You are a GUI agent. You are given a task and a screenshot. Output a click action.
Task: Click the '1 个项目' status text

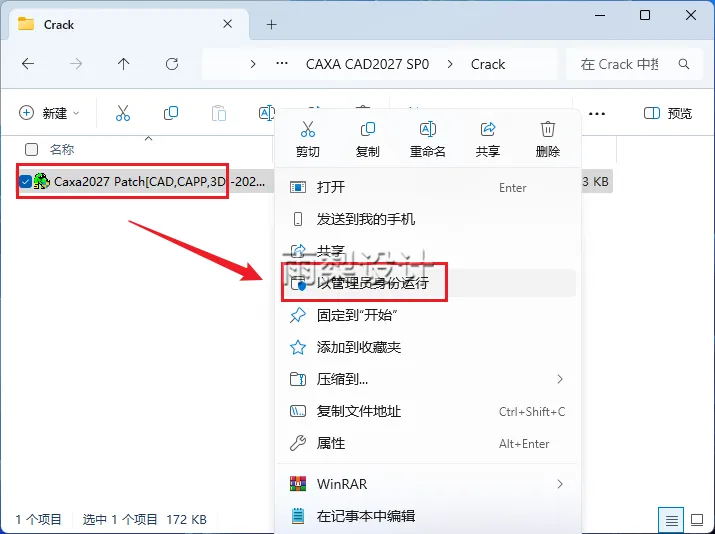click(39, 519)
